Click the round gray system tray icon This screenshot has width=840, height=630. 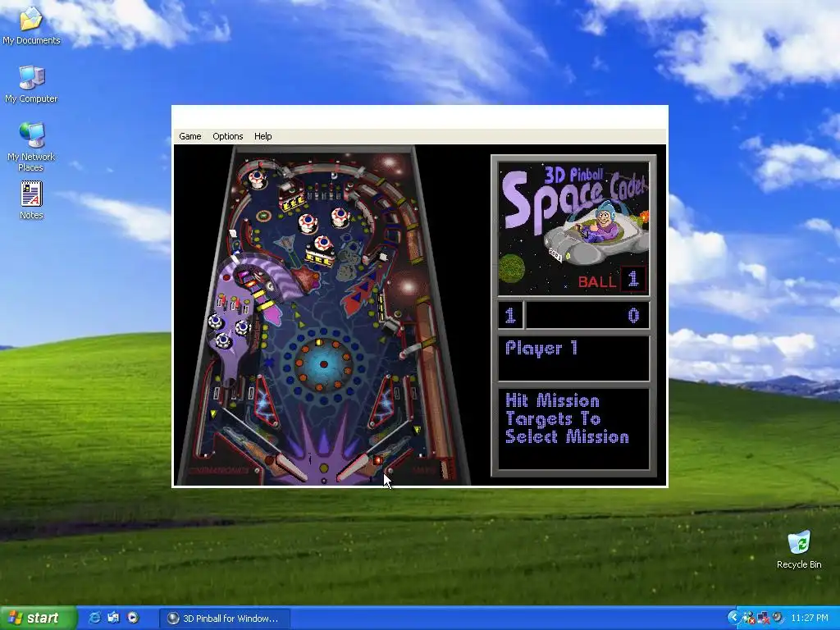click(777, 618)
